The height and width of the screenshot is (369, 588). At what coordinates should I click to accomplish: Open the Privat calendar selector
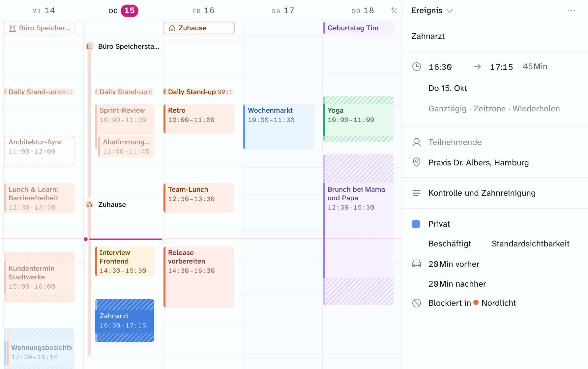pos(439,224)
